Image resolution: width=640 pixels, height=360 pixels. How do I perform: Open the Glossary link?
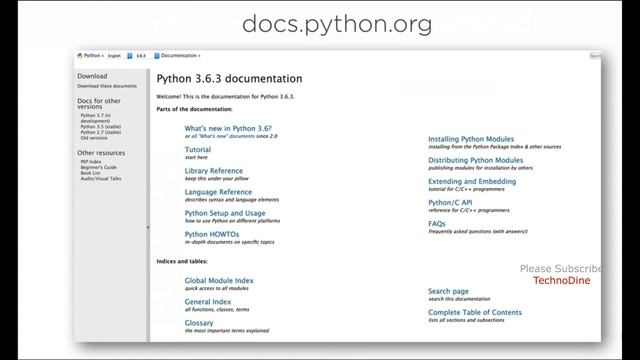click(199, 323)
